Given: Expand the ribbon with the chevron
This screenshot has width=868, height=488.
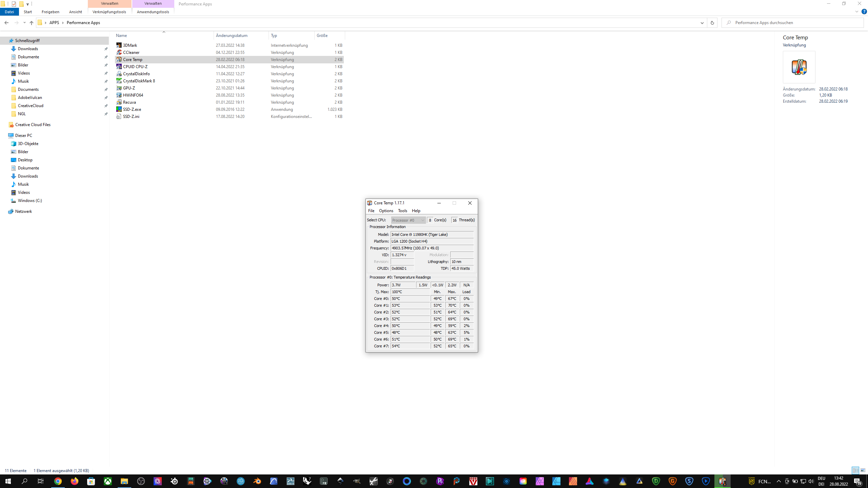Looking at the screenshot, I should pos(856,12).
